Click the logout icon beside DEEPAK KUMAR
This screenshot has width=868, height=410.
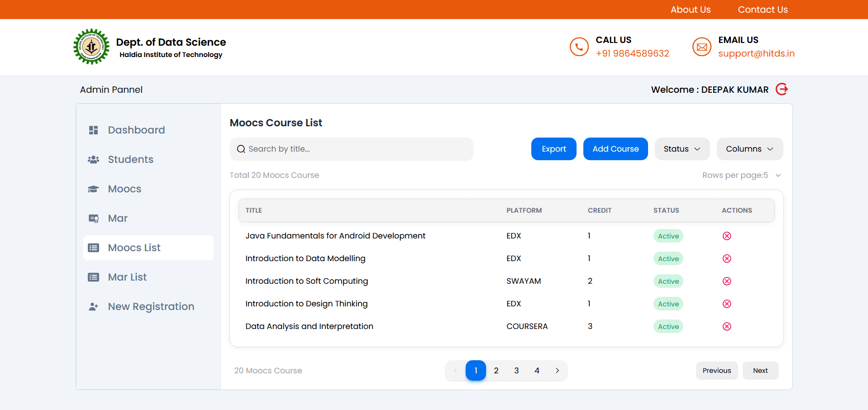(782, 89)
